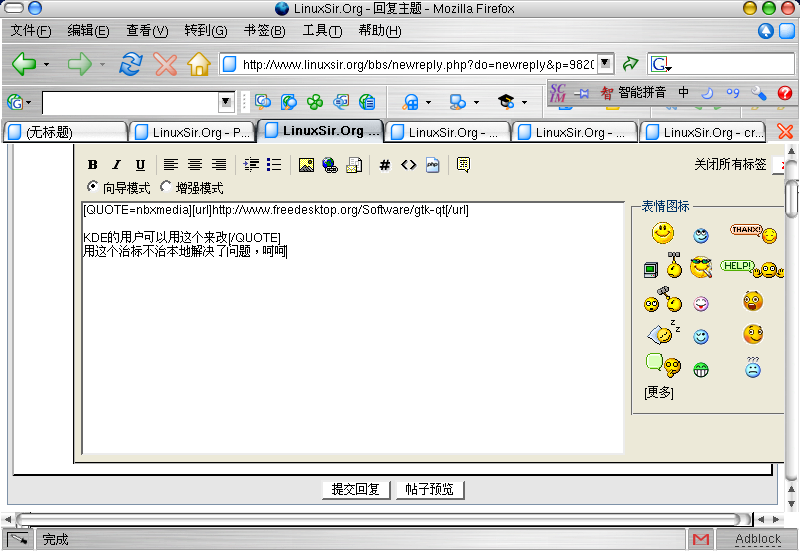Viewport: 800px width, 552px height.
Task: Click the SCIM input method logo
Action: [558, 93]
